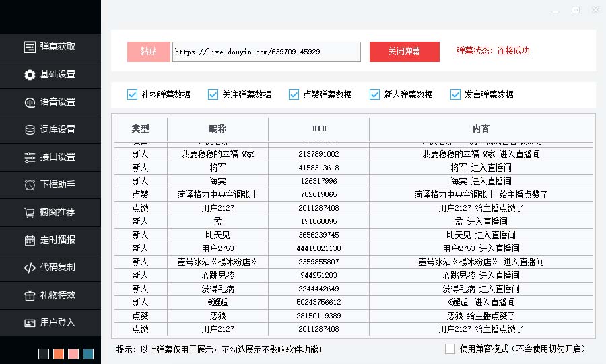Click the douyin live URL input field

click(x=266, y=52)
